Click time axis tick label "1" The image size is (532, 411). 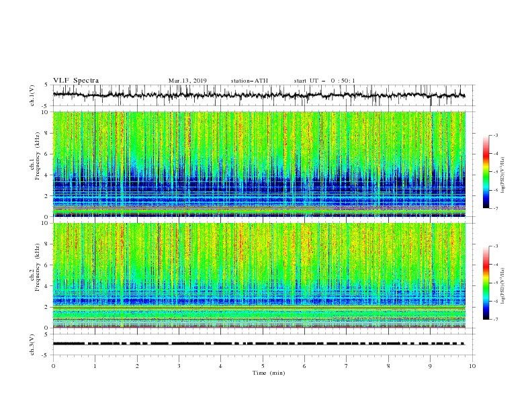pyautogui.click(x=95, y=366)
